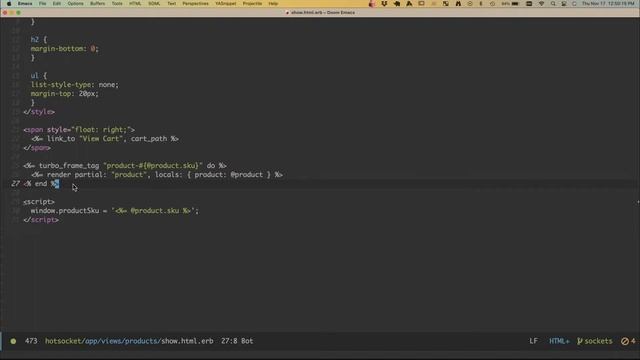640x360 pixels.
Task: Open the Projectile menu
Action: click(252, 4)
